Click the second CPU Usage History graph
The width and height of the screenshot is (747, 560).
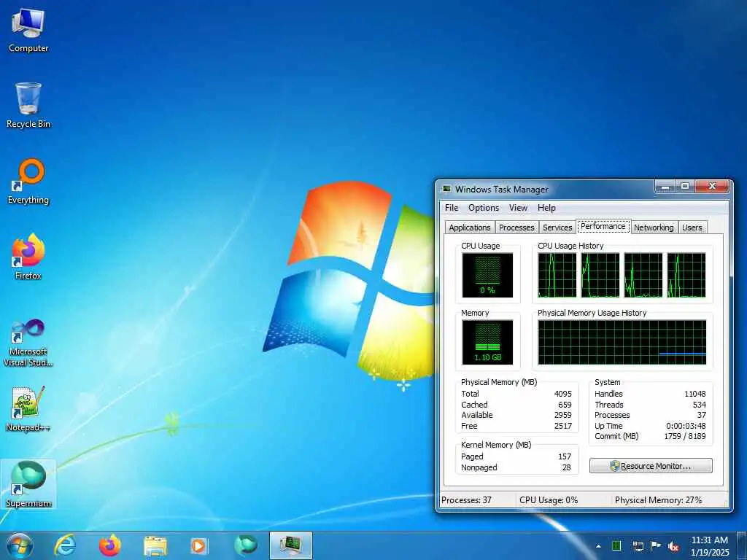point(600,275)
